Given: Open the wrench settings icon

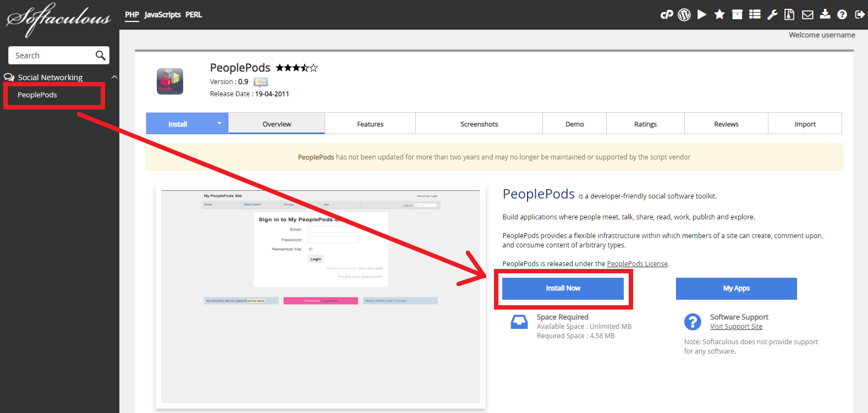Looking at the screenshot, I should pos(772,15).
